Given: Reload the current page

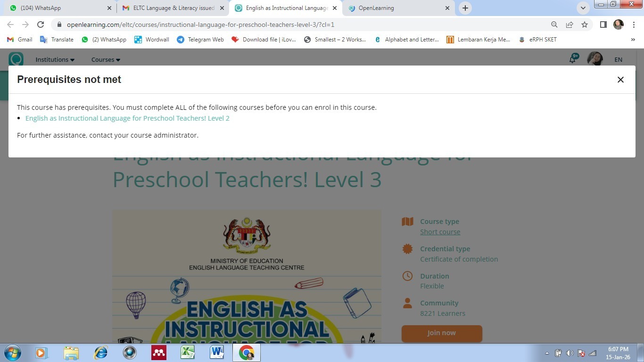Looking at the screenshot, I should pos(41,25).
